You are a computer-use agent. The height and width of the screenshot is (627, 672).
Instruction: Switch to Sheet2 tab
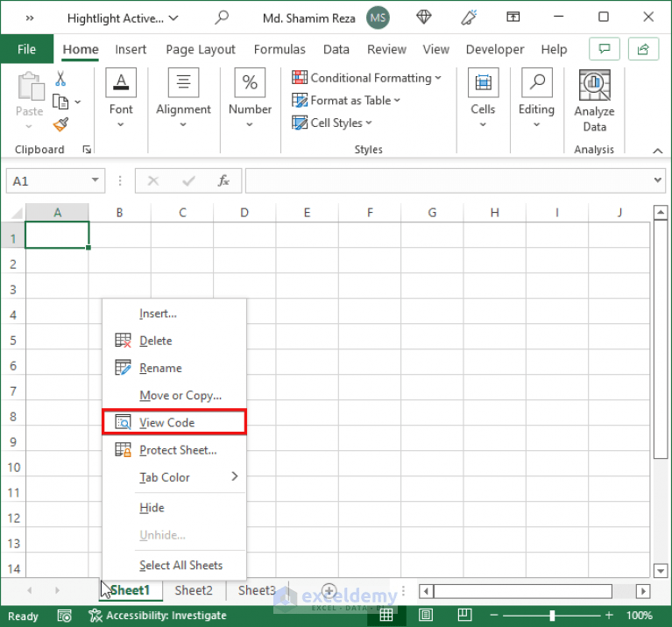coord(194,590)
